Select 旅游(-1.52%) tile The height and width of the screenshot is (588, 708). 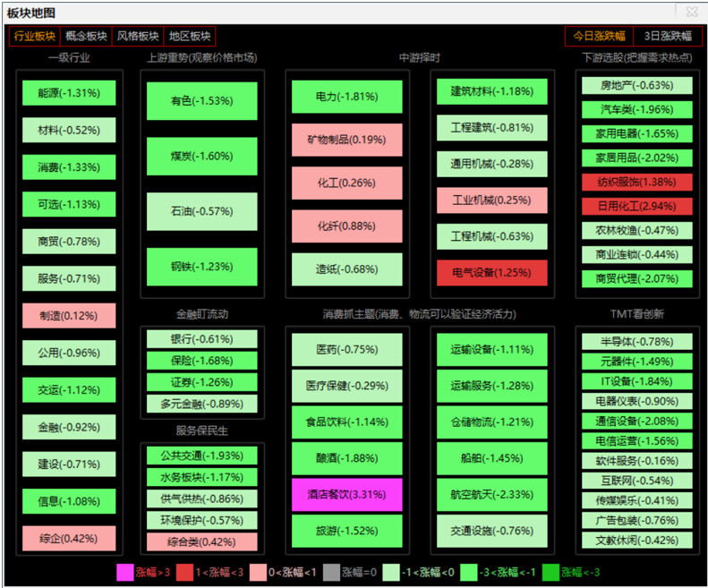tap(346, 531)
